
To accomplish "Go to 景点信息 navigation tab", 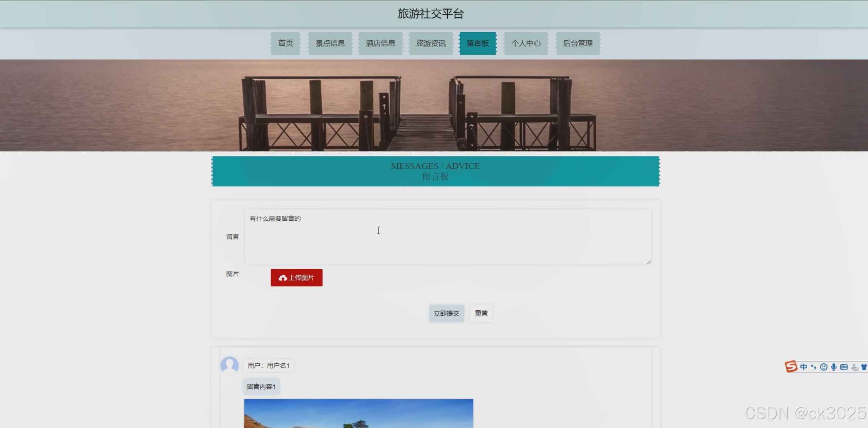I will 330,43.
